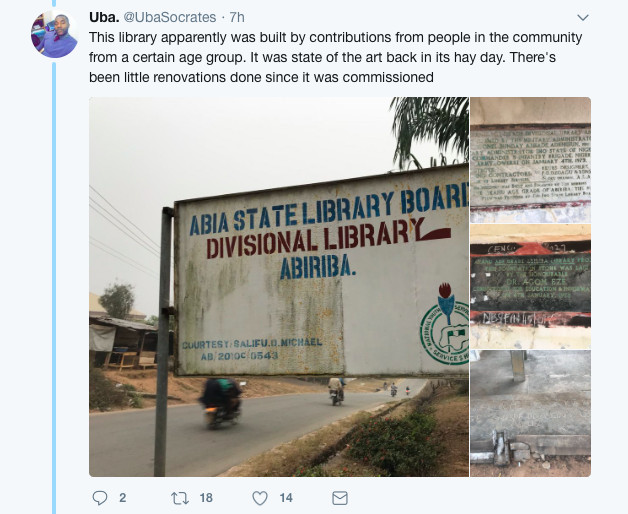Open the @UbaSocrates handle link
Image resolution: width=628 pixels, height=514 pixels.
[170, 17]
